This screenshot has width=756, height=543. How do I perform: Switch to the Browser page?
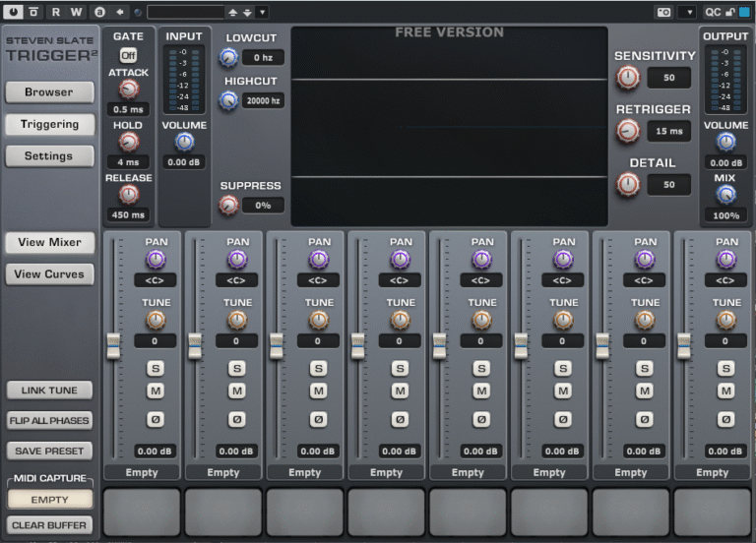[49, 92]
